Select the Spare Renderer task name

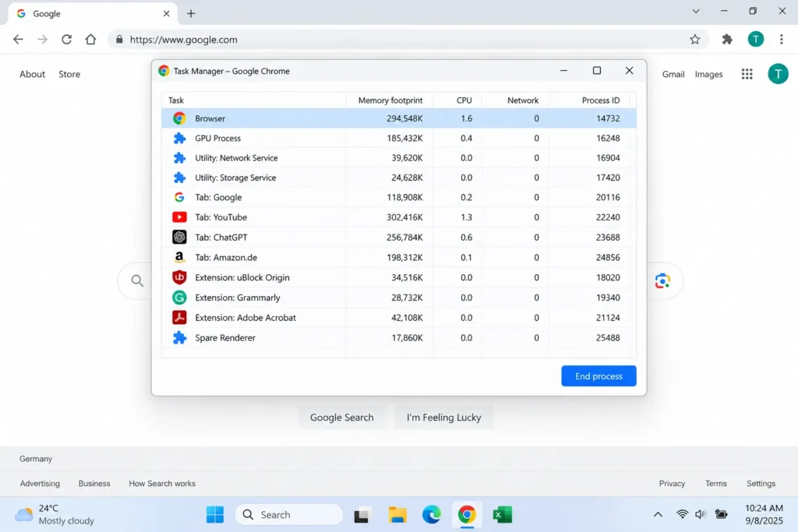tap(225, 338)
